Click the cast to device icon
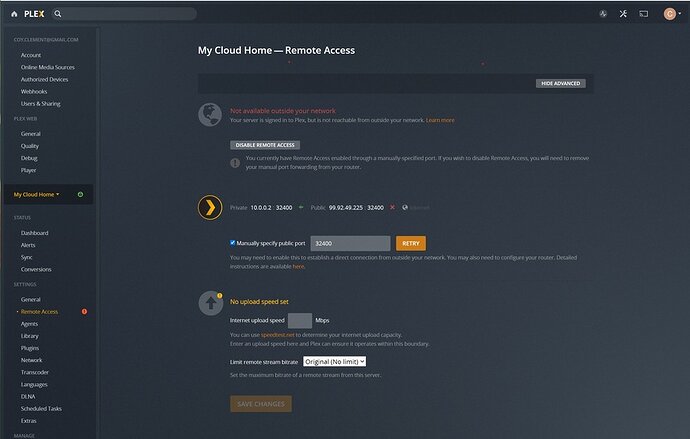The image size is (690, 439). point(643,14)
